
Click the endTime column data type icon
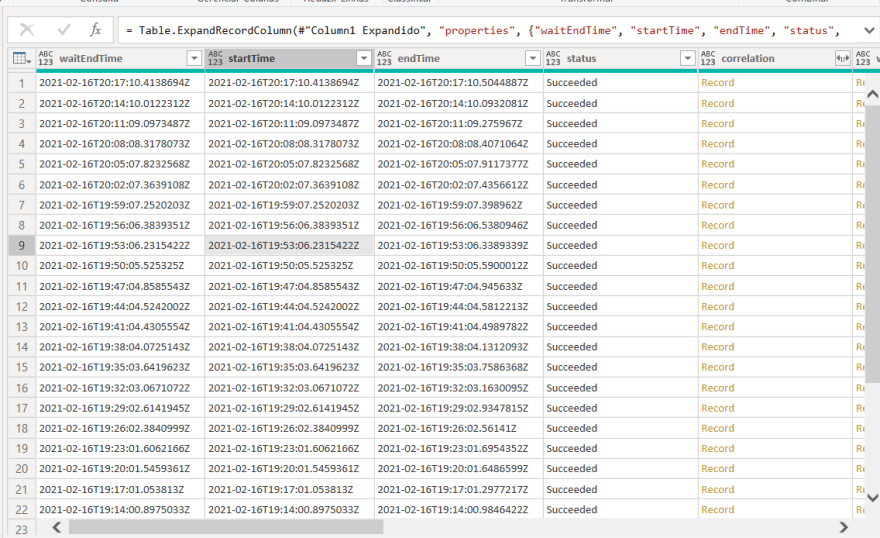coord(385,59)
